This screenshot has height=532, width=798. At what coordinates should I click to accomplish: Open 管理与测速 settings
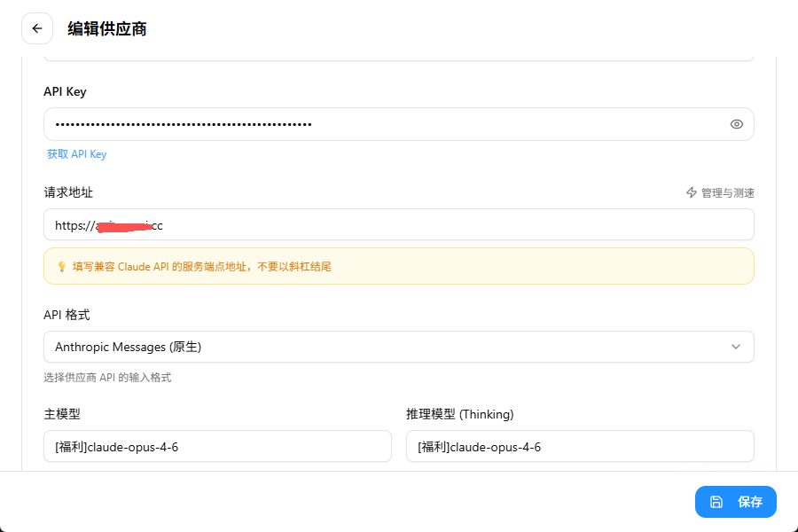[x=718, y=192]
